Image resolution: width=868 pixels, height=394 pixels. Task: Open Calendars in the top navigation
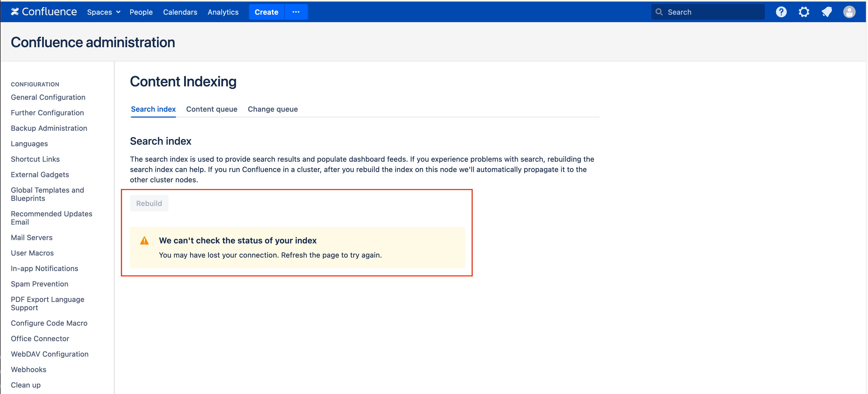[x=180, y=12]
